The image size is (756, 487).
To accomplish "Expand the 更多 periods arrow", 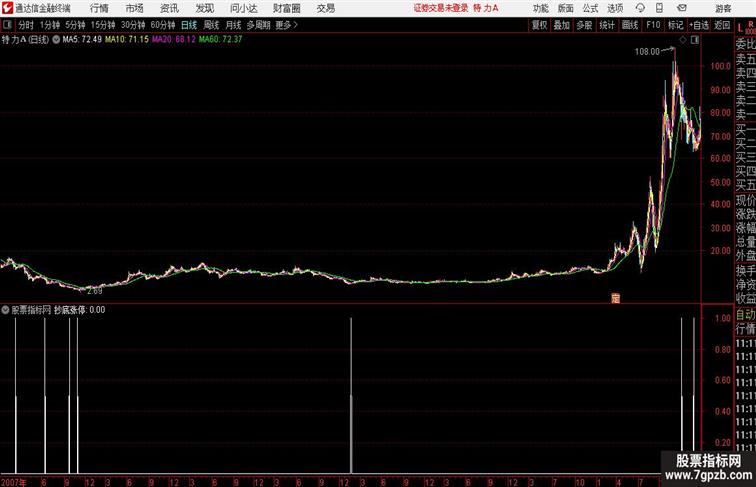I will tap(287, 25).
